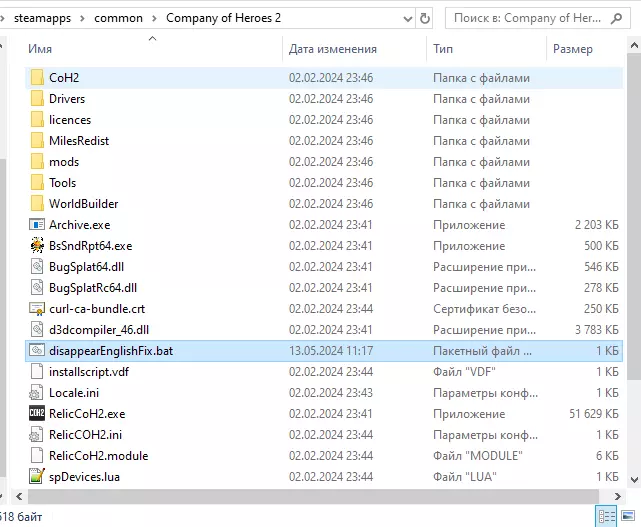The height and width of the screenshot is (527, 641).
Task: Click the date 13.05.2024 11:17
Action: coord(331,351)
